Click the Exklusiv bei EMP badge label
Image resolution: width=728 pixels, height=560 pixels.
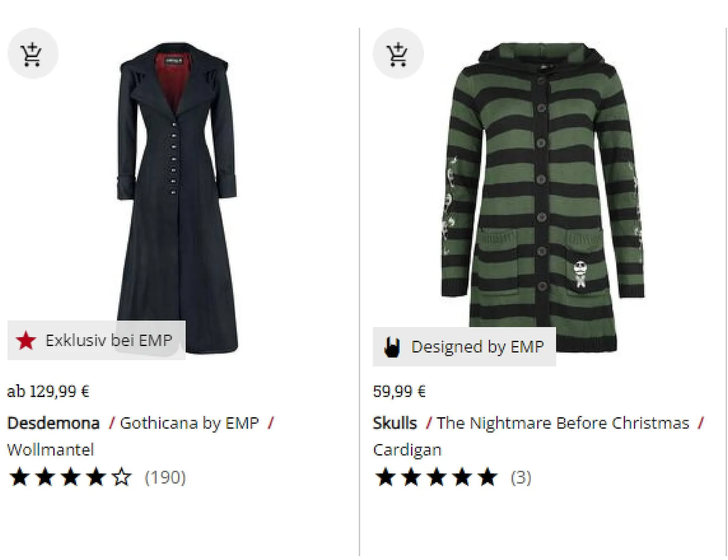click(109, 340)
